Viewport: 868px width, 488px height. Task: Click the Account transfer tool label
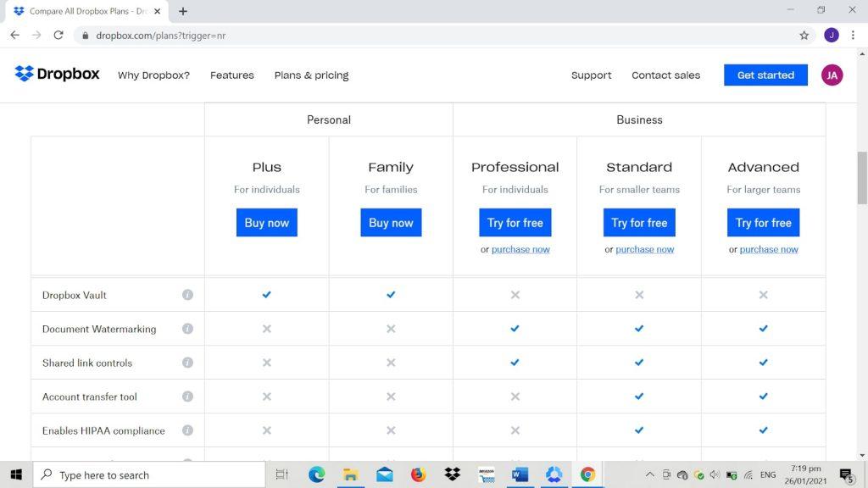coord(90,396)
